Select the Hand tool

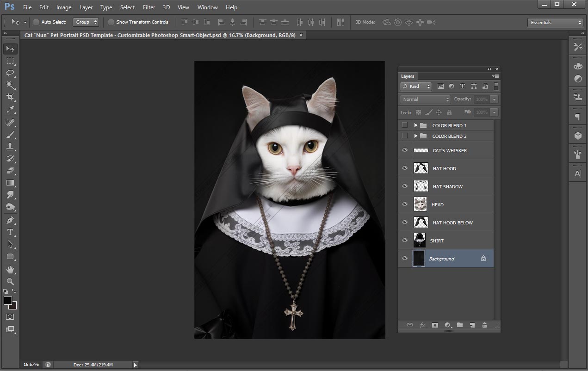point(10,269)
